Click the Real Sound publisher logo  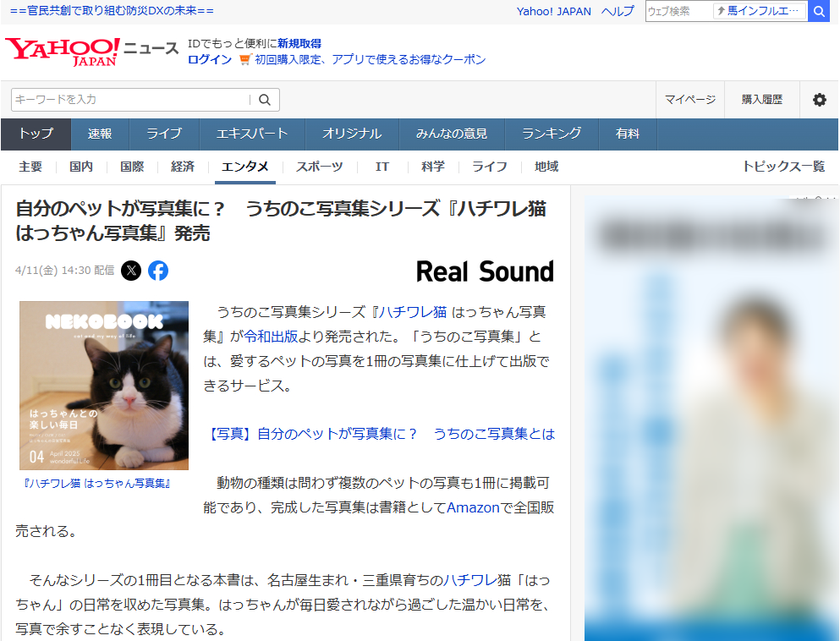point(485,271)
